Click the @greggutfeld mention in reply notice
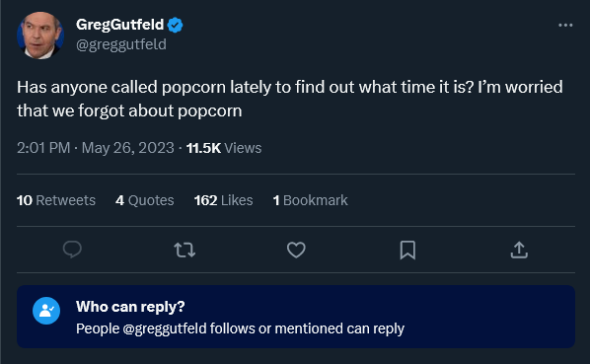Screen dimensions: 590x364 tap(165, 328)
